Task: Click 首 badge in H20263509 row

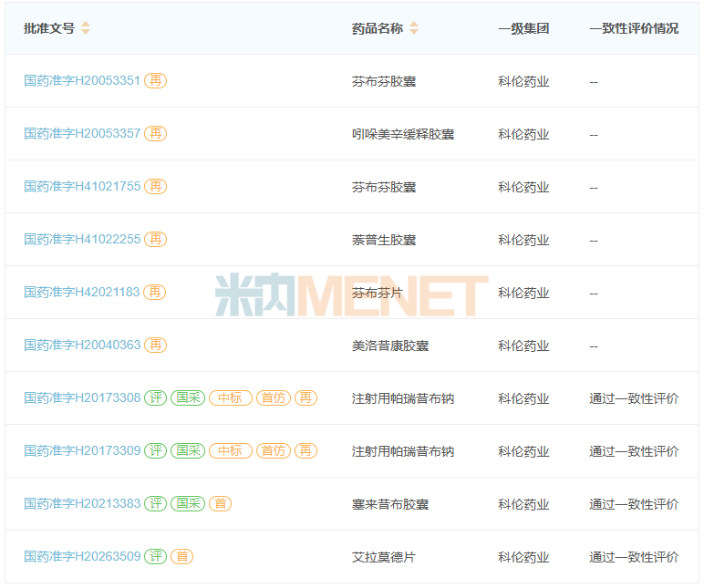Action: pyautogui.click(x=181, y=557)
